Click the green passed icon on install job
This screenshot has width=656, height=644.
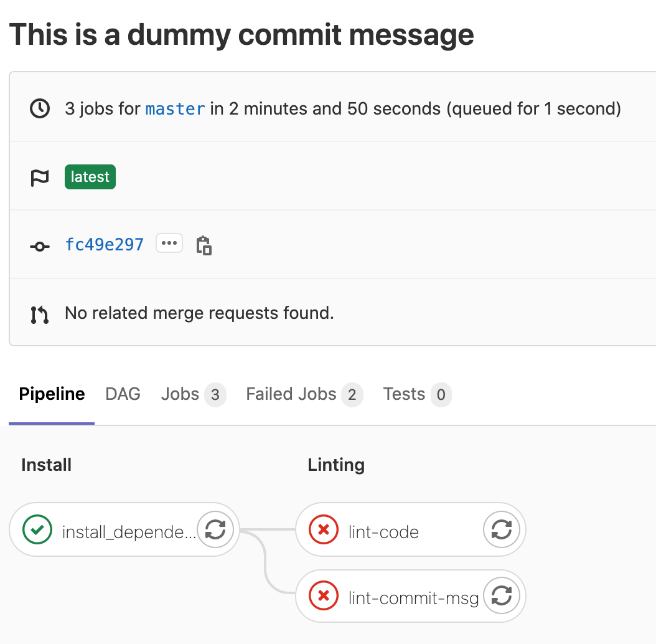(37, 530)
